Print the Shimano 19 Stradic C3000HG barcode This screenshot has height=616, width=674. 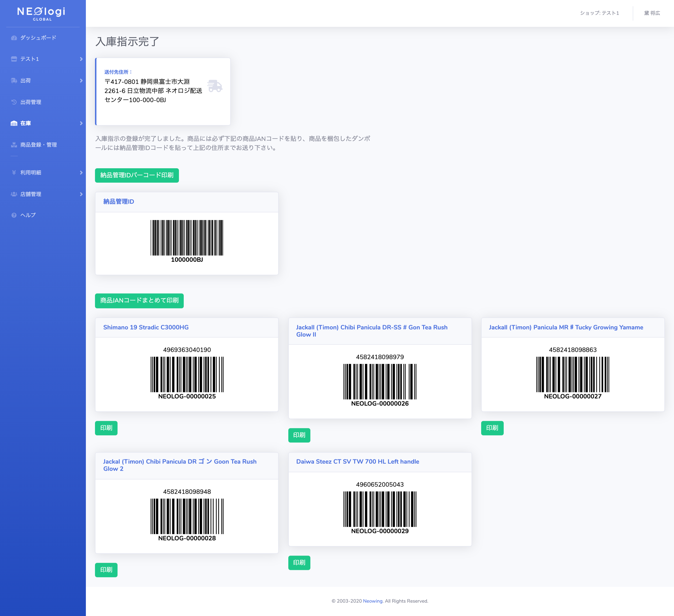click(x=106, y=428)
